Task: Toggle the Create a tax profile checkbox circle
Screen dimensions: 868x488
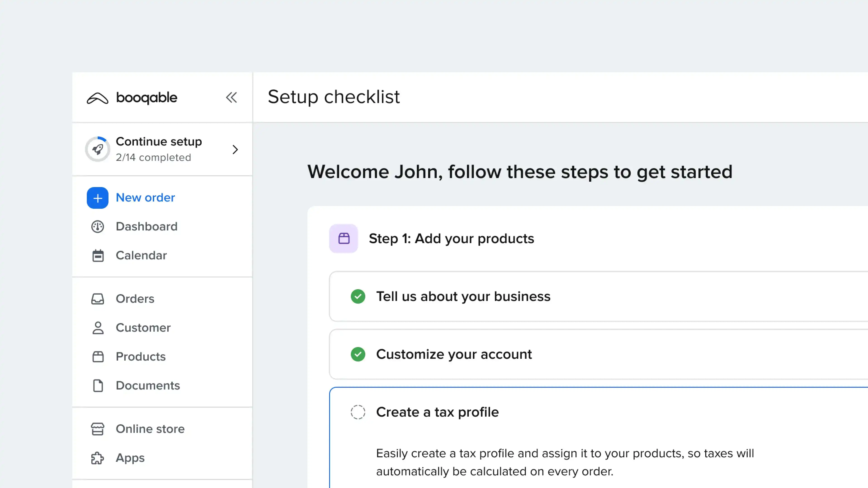Action: 358,412
